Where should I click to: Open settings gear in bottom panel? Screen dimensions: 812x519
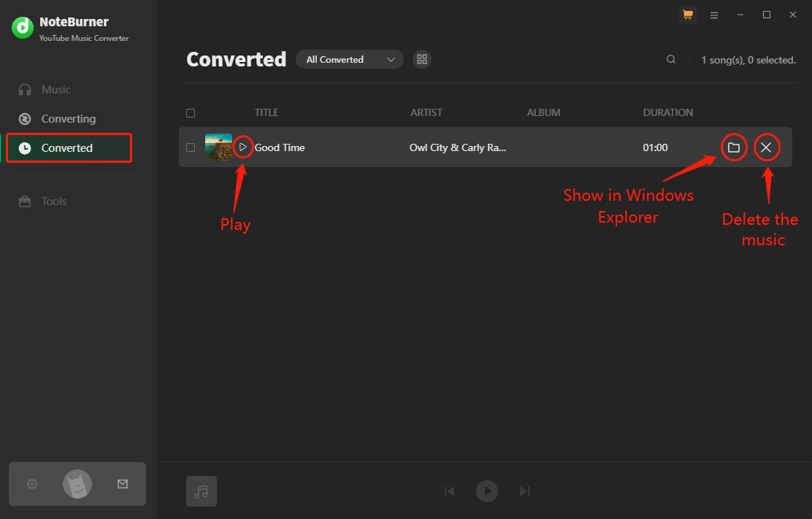click(32, 484)
